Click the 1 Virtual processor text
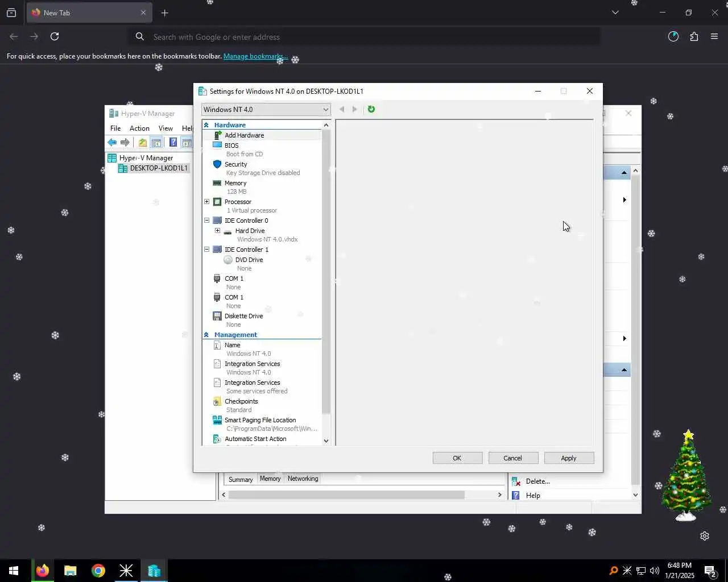The height and width of the screenshot is (582, 728). coord(252,210)
